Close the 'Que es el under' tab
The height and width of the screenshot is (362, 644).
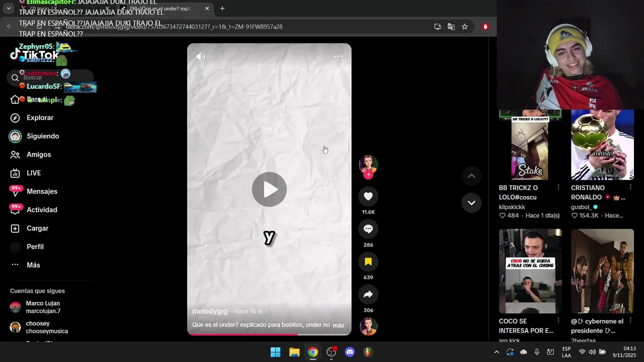[207, 9]
